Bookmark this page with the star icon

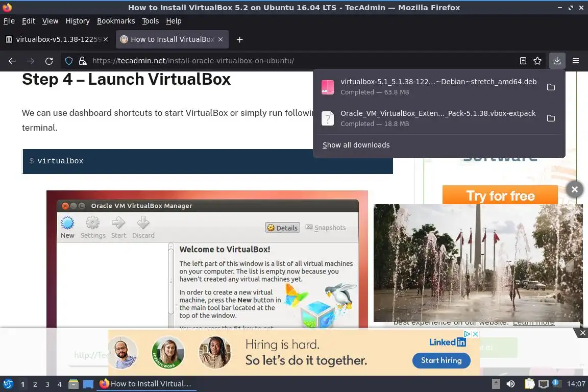click(x=537, y=61)
